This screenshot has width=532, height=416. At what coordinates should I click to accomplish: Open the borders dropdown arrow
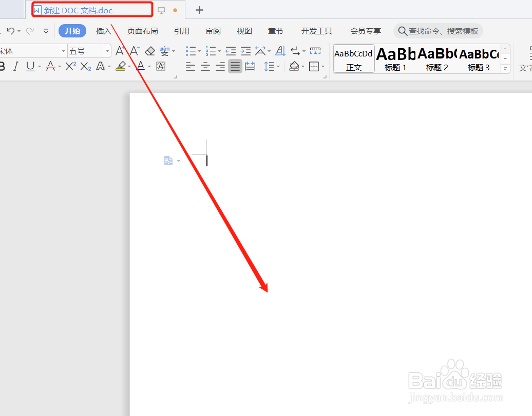323,67
